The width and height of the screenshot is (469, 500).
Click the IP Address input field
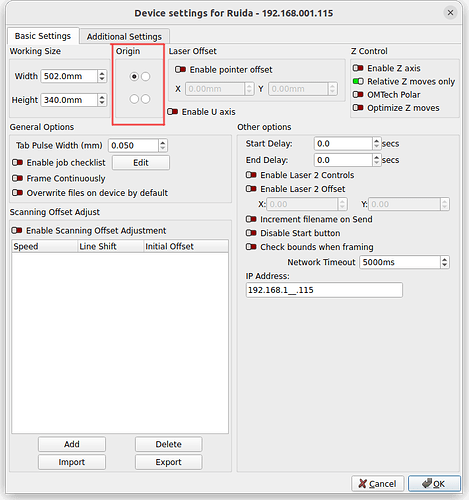[x=324, y=290]
